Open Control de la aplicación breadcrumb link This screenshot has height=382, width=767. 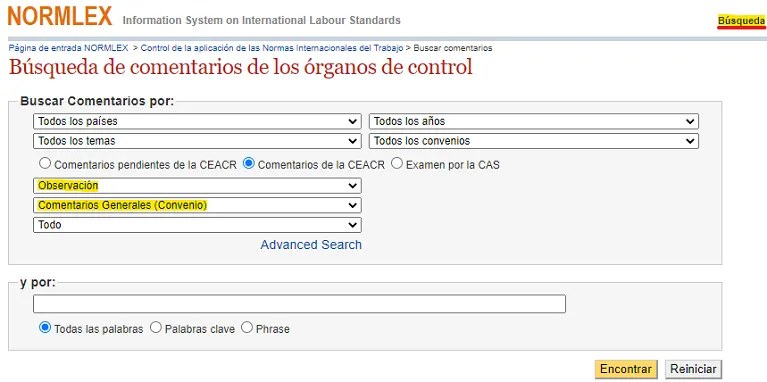272,48
